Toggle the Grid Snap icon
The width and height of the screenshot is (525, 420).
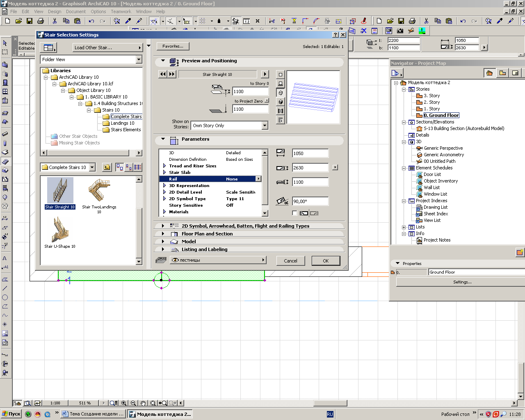(203, 21)
